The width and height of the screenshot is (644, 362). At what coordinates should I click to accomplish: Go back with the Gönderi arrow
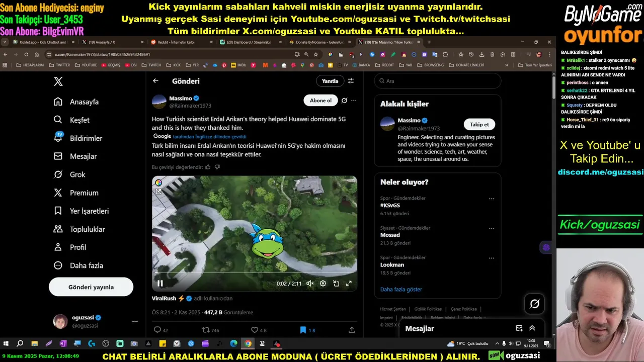pos(155,81)
